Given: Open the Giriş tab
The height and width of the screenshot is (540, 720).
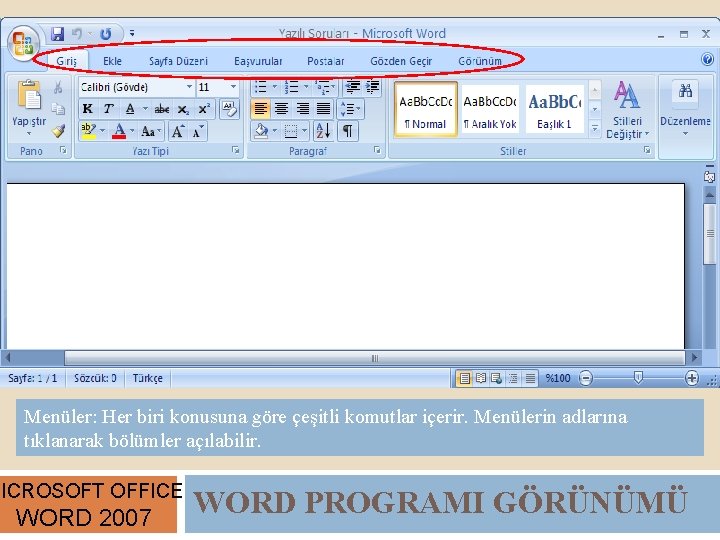Looking at the screenshot, I should click(x=67, y=61).
